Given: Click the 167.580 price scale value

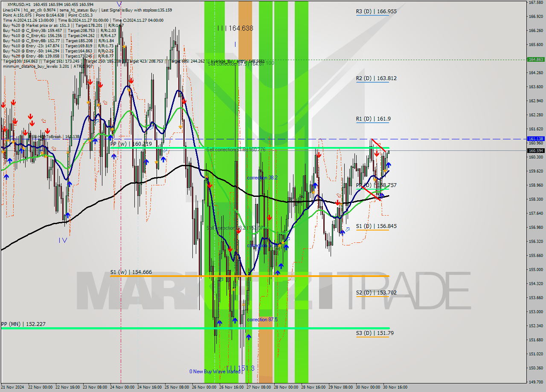Looking at the screenshot, I should pyautogui.click(x=536, y=3).
